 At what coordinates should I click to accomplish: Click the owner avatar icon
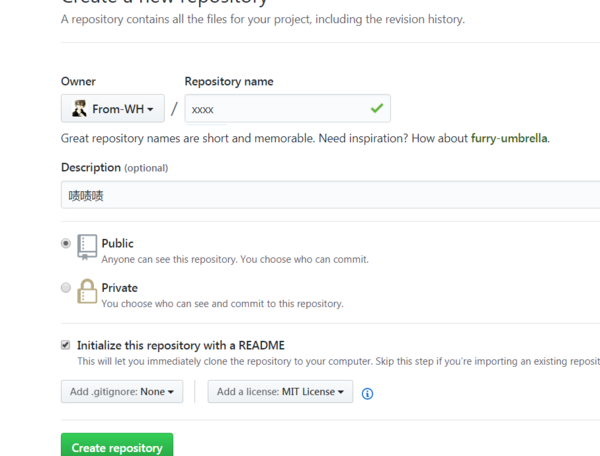tap(79, 108)
